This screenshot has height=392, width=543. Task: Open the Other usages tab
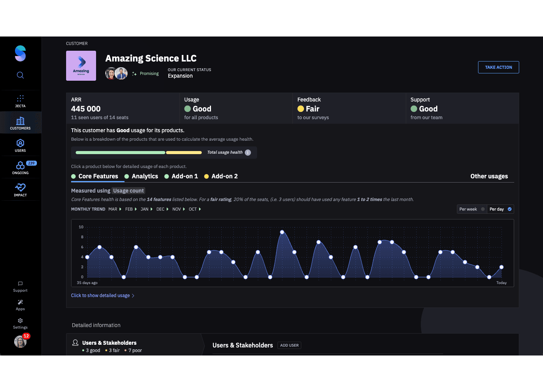(489, 176)
